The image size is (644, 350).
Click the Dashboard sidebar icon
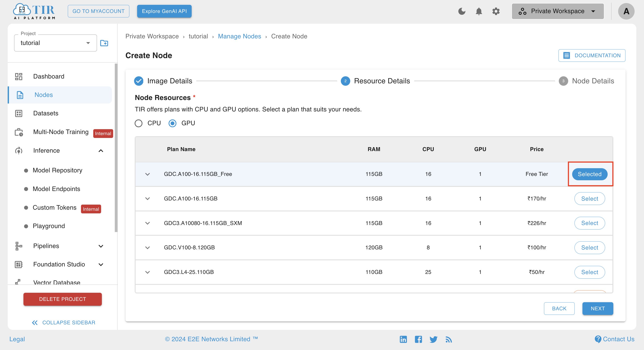19,76
